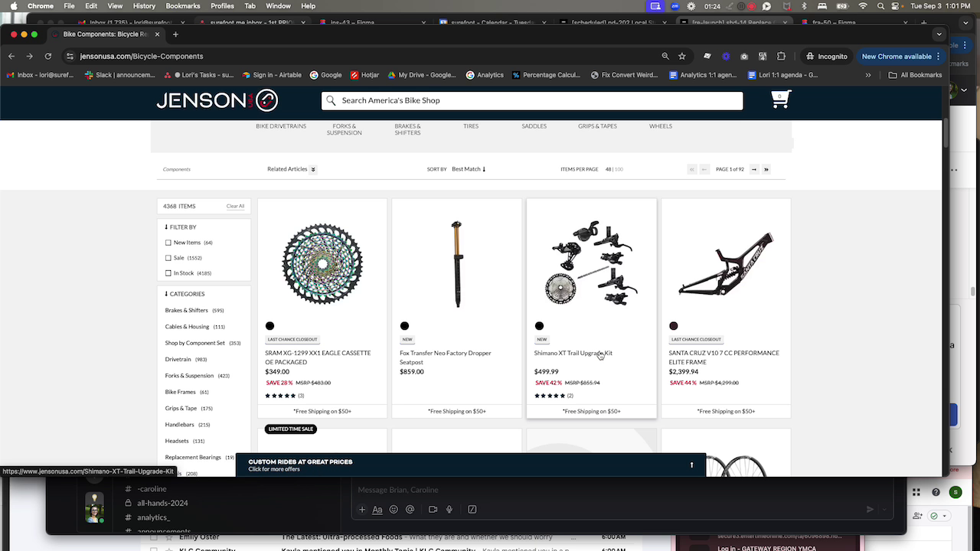Open Chrome tab search dropdown

[939, 34]
